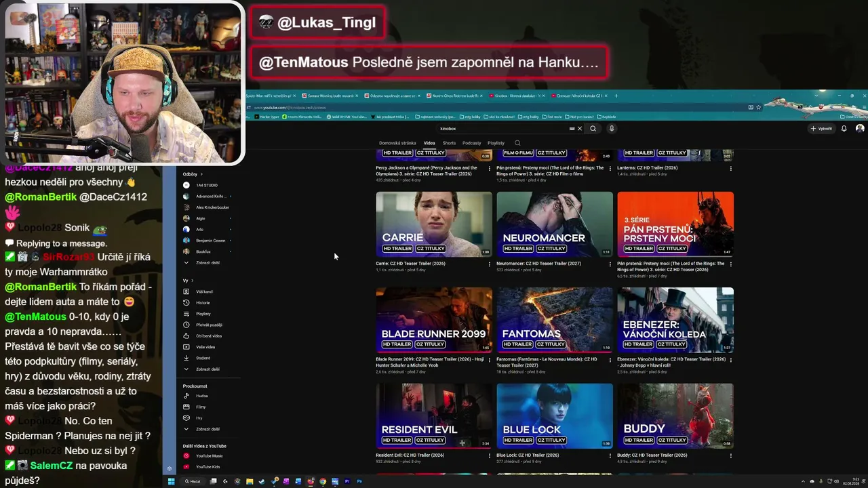The width and height of the screenshot is (868, 488).
Task: Open options menu for Blade Runner 2099 video
Action: coord(490,360)
